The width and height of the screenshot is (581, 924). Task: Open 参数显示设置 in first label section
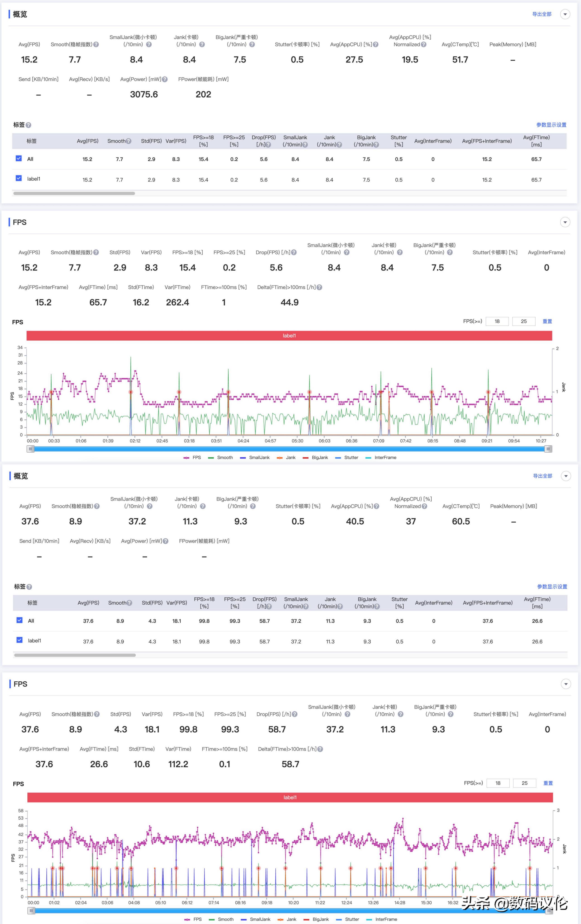(x=551, y=125)
